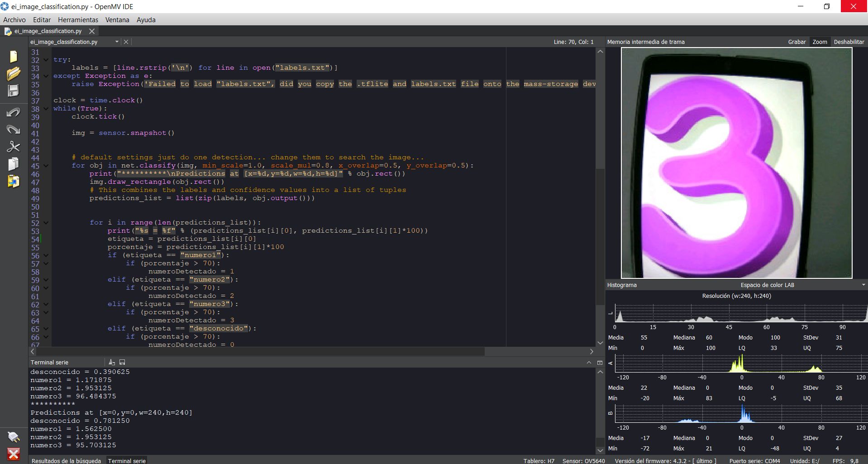
Task: Toggle the Zoom button of the frame buffer
Action: pos(820,42)
